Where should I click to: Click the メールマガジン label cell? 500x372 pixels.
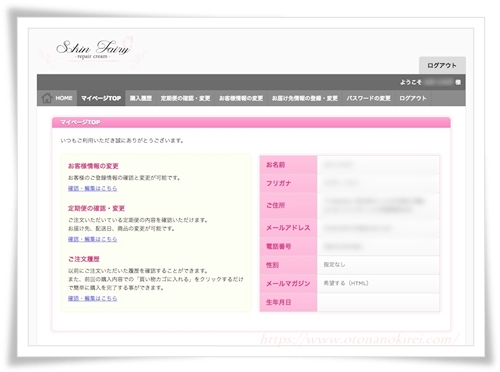(x=288, y=283)
